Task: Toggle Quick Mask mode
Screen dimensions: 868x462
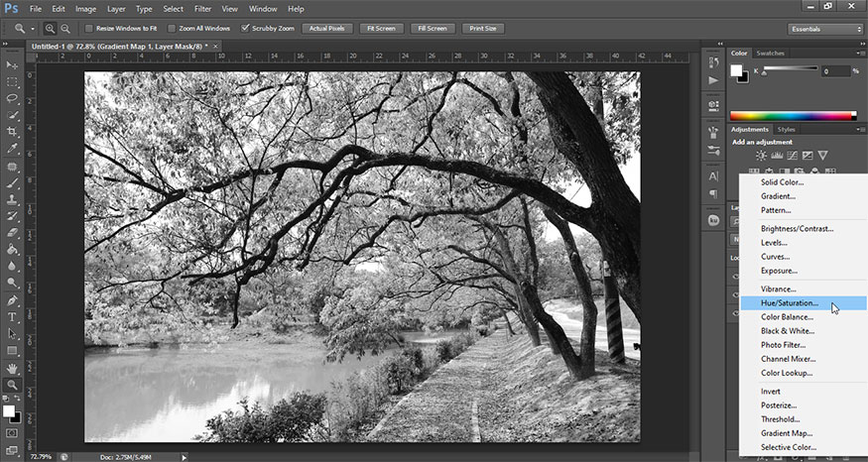Action: 12,433
